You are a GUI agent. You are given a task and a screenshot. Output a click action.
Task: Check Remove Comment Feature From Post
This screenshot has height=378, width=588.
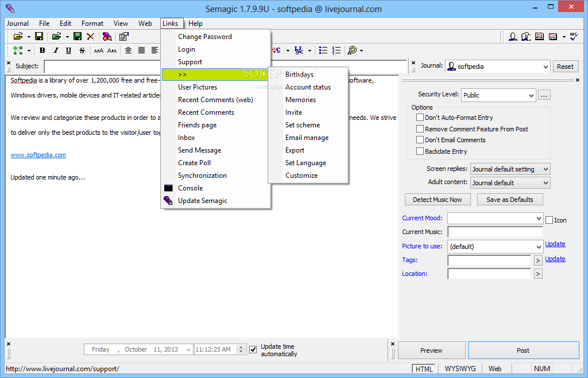pos(420,129)
